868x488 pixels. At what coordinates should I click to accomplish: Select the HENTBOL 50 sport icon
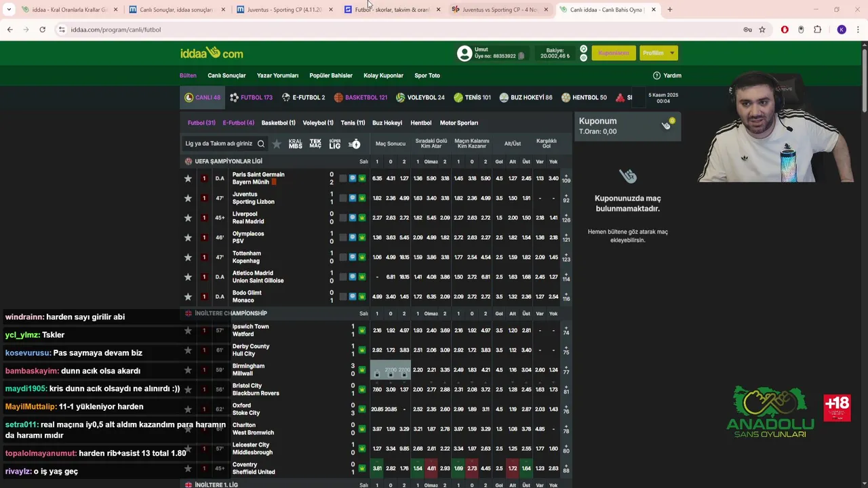click(566, 98)
